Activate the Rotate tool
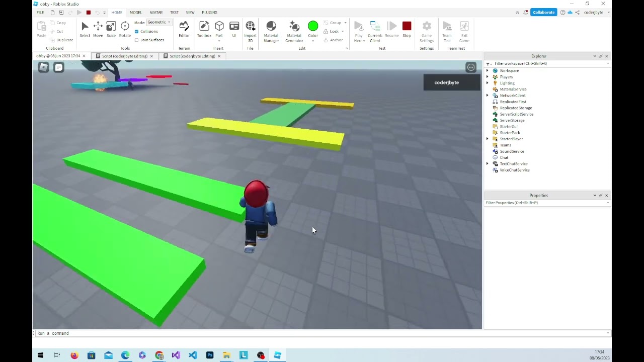The width and height of the screenshot is (644, 362). [125, 29]
